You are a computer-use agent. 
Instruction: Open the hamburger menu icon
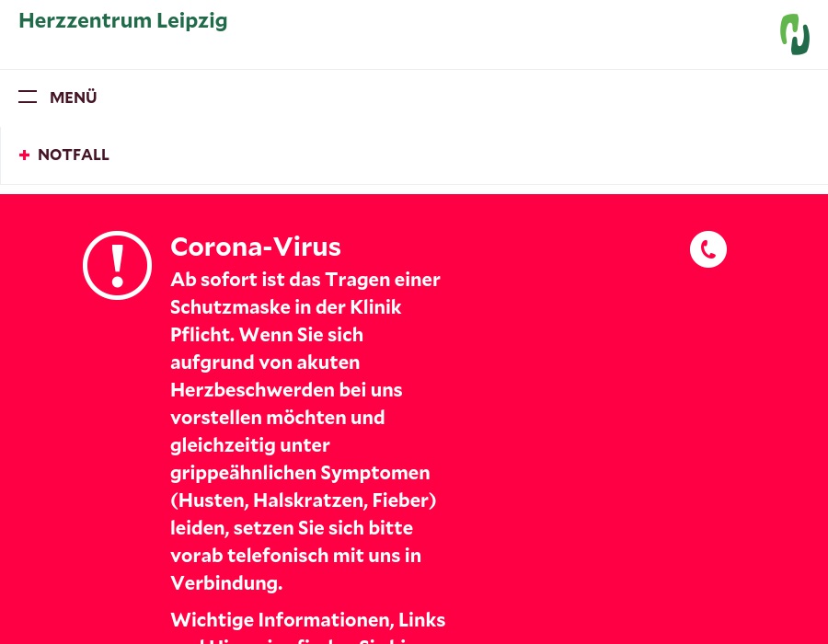[28, 97]
